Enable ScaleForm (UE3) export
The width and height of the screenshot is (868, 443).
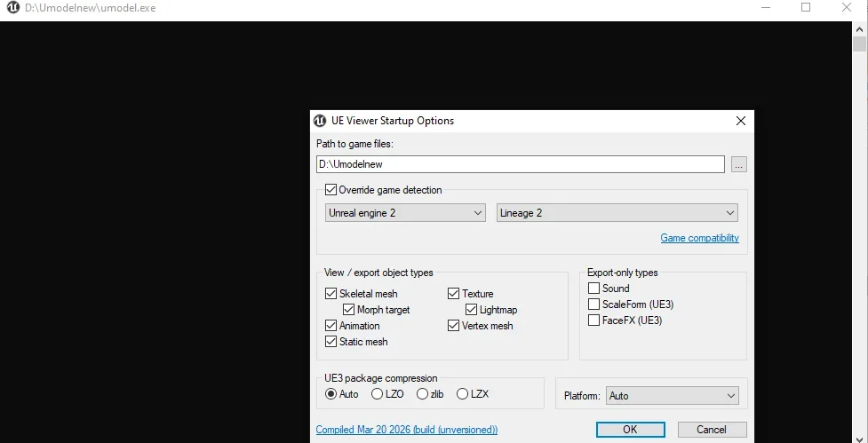(594, 305)
